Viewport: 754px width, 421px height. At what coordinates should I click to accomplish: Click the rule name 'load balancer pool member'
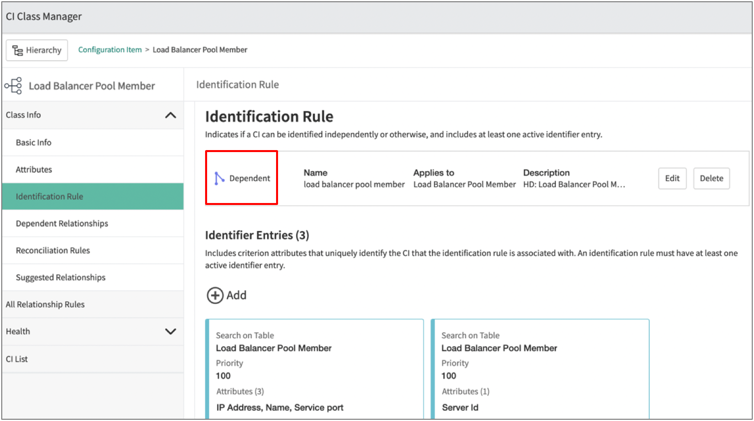point(354,185)
